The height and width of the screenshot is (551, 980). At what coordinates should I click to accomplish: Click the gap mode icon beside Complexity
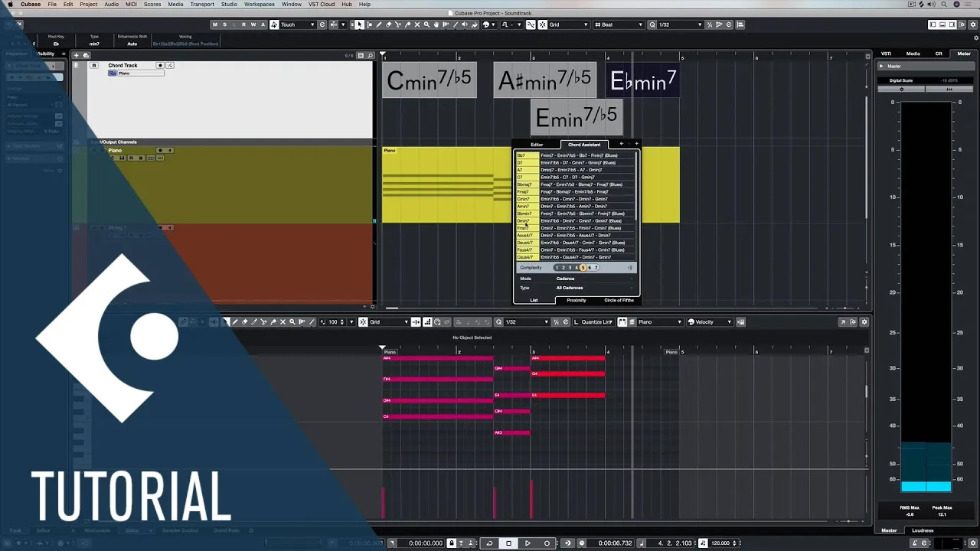(630, 268)
